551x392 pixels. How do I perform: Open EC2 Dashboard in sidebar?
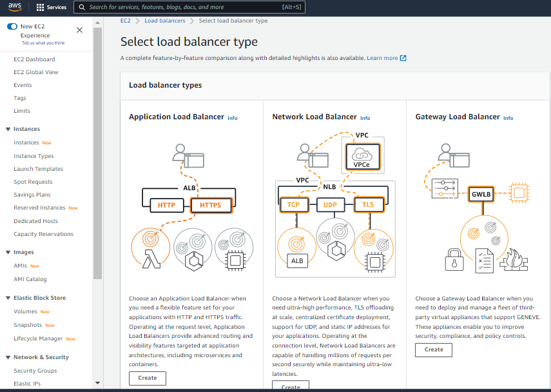click(x=34, y=59)
